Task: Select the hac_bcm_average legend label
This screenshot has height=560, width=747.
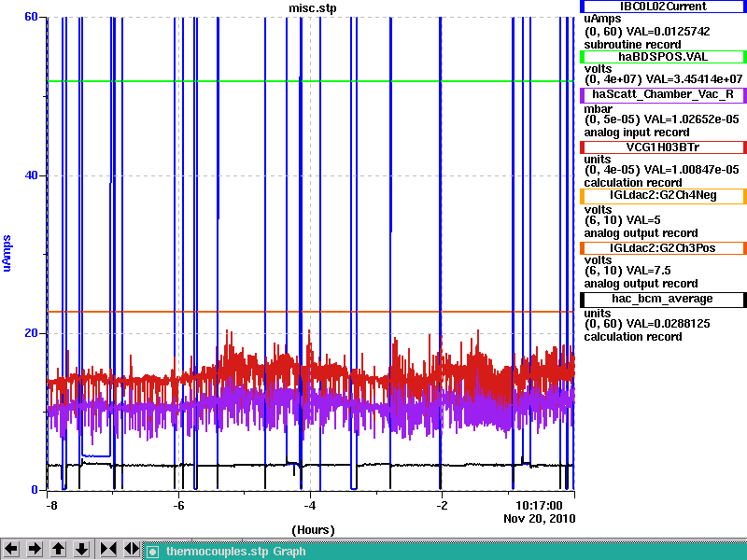Action: (663, 299)
